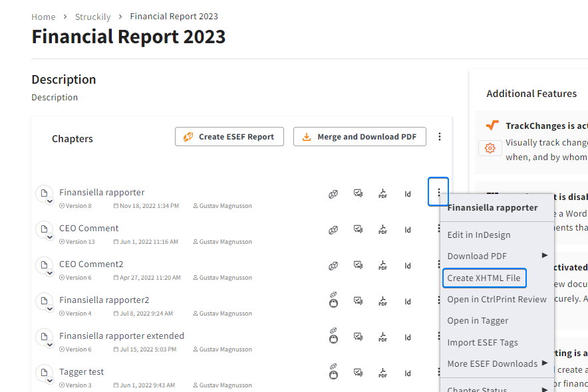Screen dimensions: 588x392
Task: Open CEO Comment chapter title
Action: click(89, 229)
